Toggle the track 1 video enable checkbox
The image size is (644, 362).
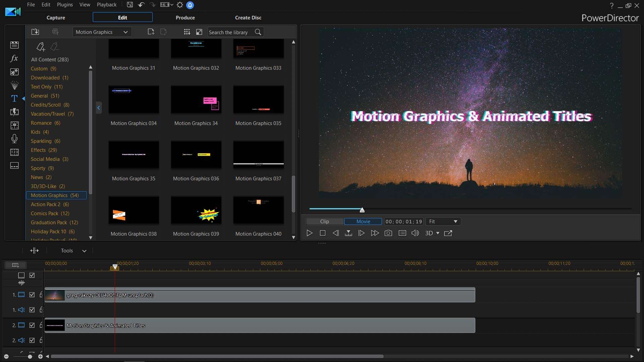pos(32,295)
